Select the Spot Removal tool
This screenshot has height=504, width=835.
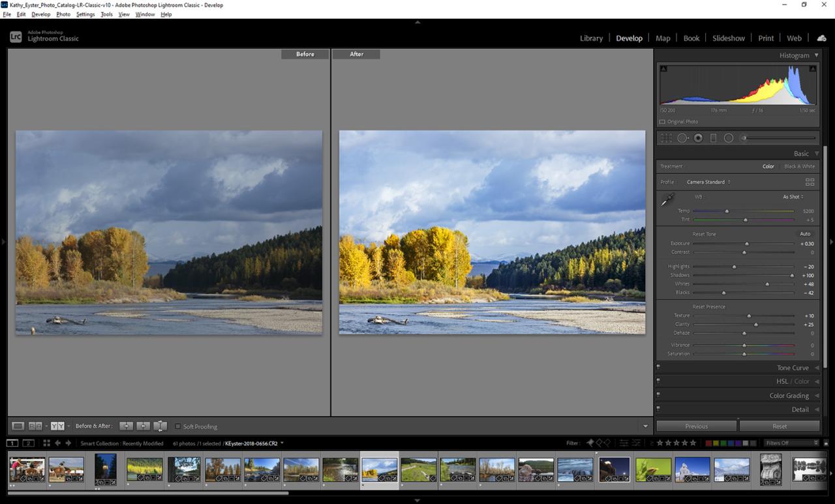pyautogui.click(x=682, y=138)
